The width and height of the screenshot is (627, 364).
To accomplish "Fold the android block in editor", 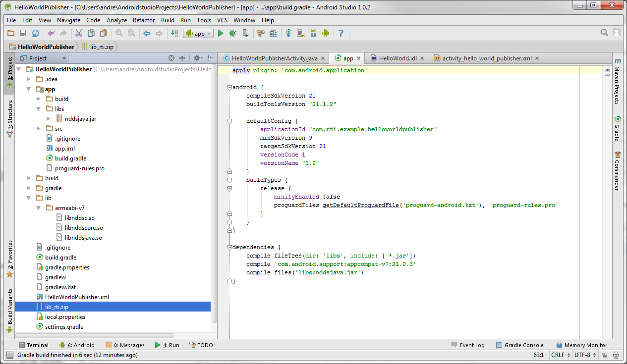I will [x=229, y=87].
